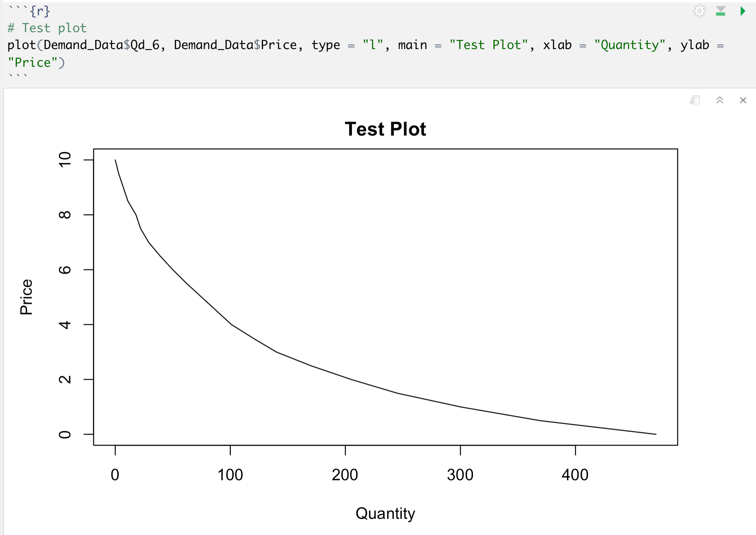
Task: Click the {r} chunk header
Action: point(40,11)
